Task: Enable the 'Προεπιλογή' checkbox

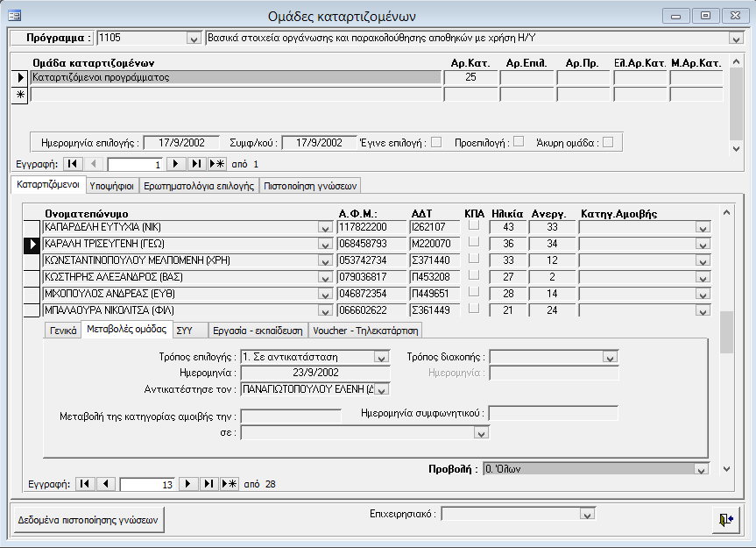Action: coord(519,142)
